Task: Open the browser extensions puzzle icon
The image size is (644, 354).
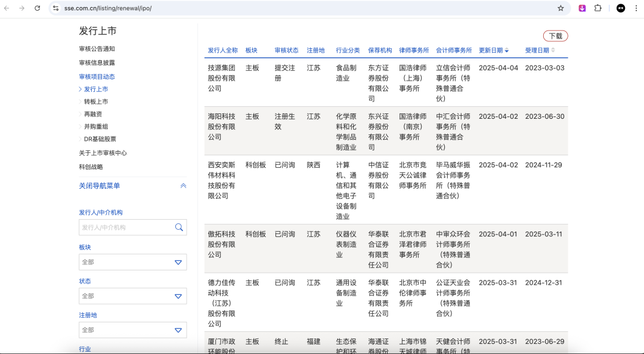Action: (597, 8)
